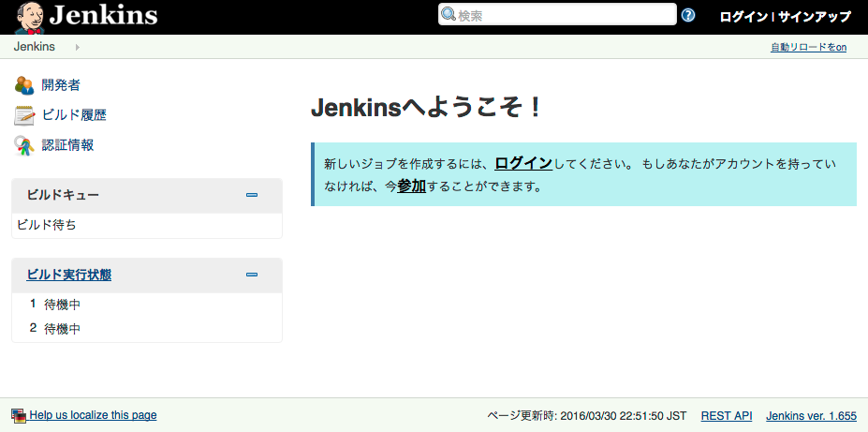Click the 参加 signup link in message
The height and width of the screenshot is (432, 868).
click(x=411, y=186)
